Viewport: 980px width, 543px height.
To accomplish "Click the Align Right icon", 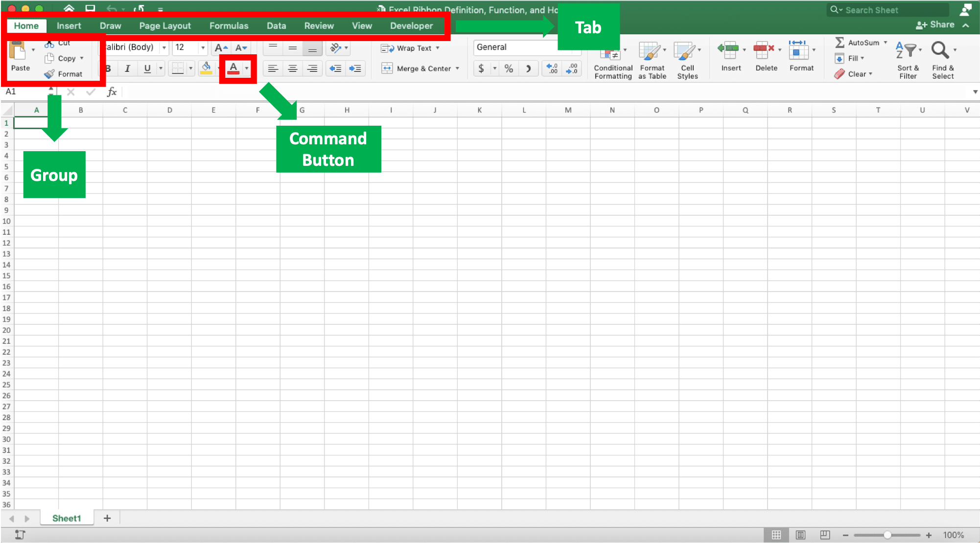I will tap(312, 68).
